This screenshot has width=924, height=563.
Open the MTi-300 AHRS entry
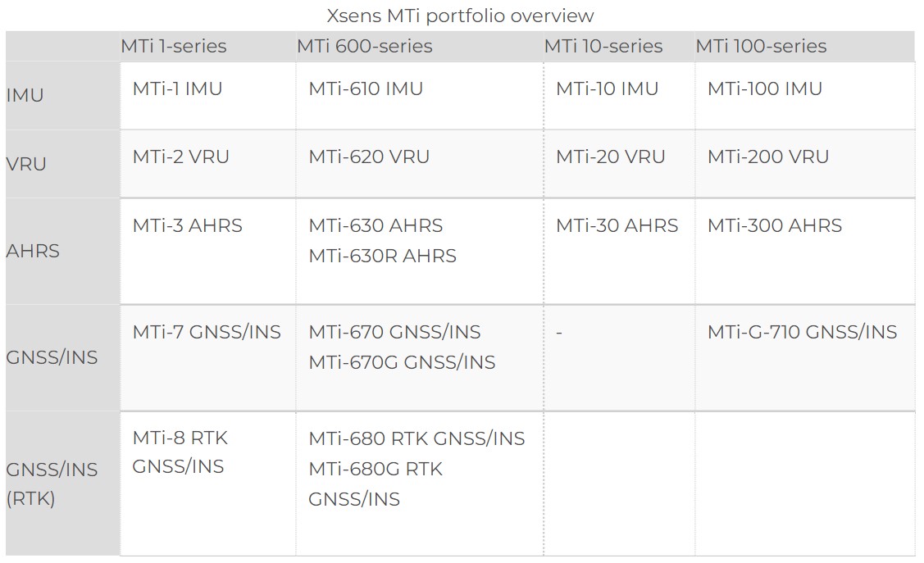coord(774,225)
